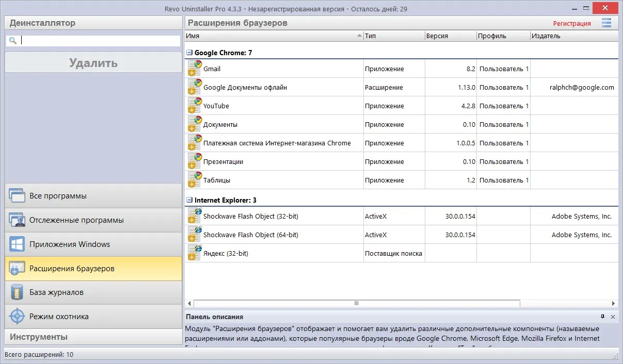Select the Яндекс (32-bit) Internet Explorer icon
The image size is (623, 364).
(x=195, y=253)
